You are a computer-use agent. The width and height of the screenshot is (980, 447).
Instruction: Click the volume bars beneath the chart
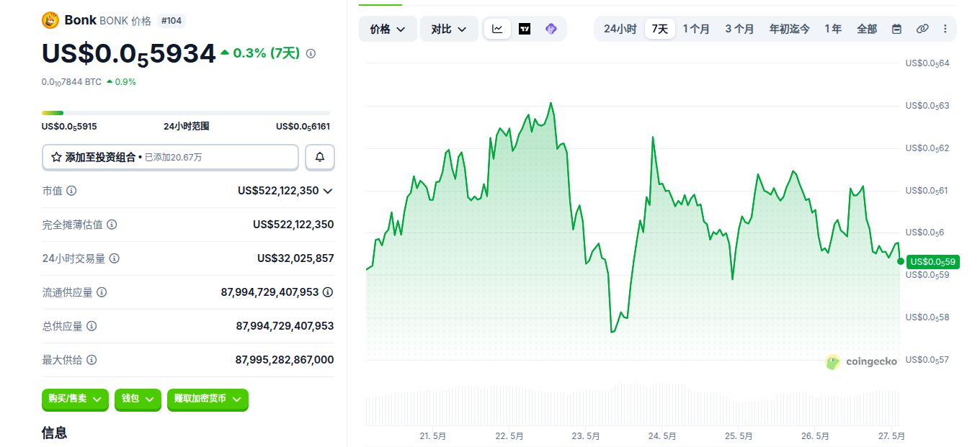coord(633,405)
